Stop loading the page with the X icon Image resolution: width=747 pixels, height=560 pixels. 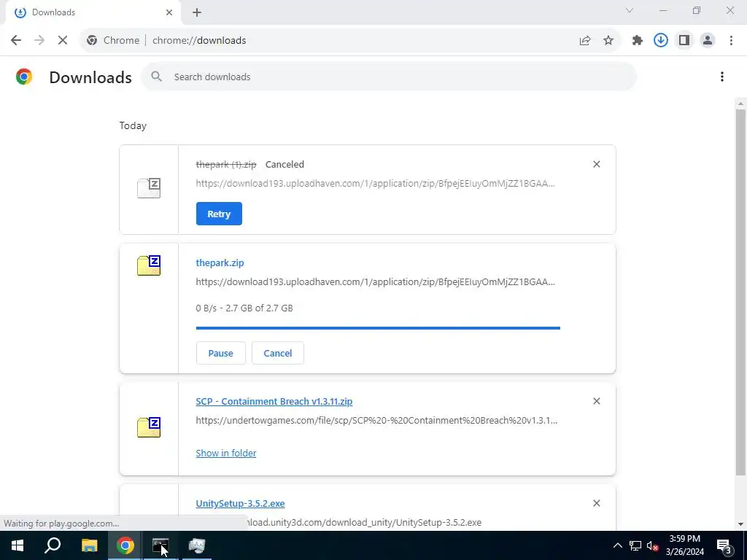(x=63, y=41)
